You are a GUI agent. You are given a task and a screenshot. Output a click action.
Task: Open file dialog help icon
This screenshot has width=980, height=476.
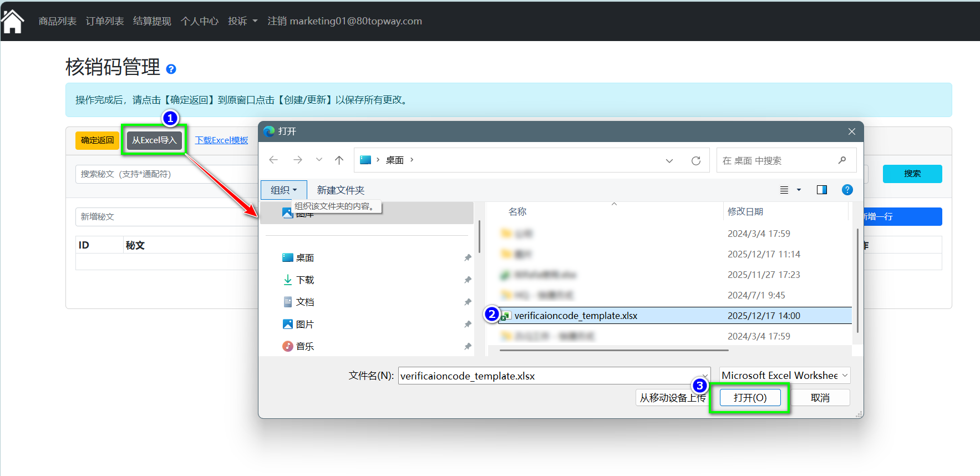847,190
